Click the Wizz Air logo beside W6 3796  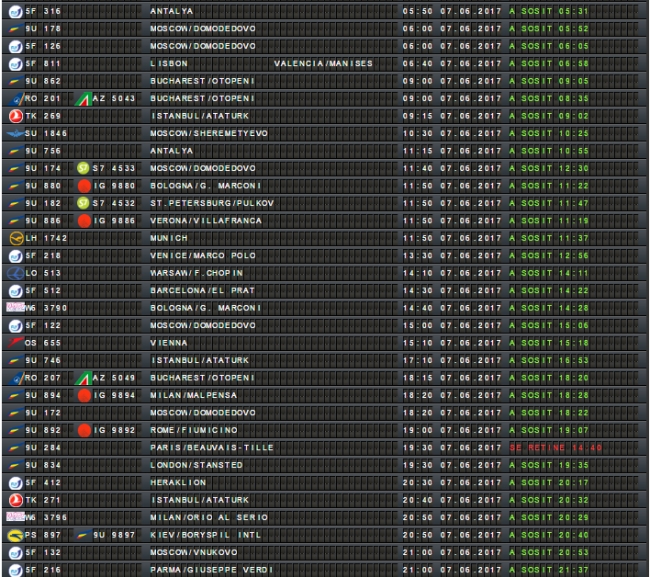point(15,516)
